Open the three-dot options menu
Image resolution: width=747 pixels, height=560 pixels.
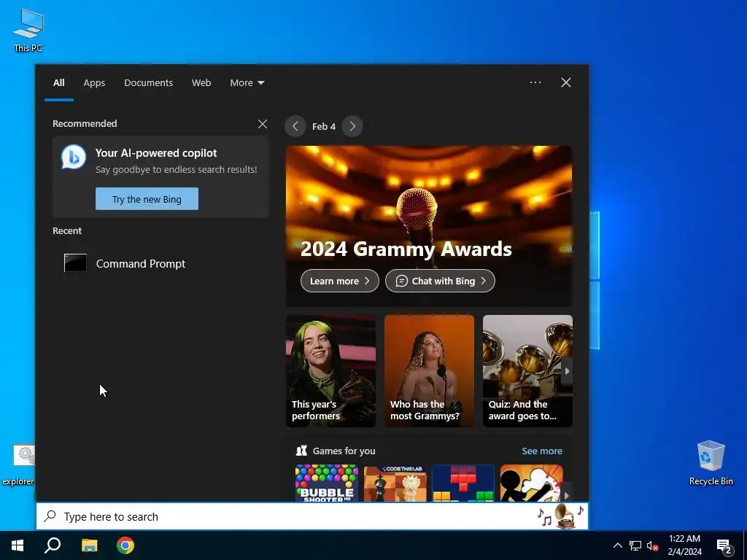point(535,82)
